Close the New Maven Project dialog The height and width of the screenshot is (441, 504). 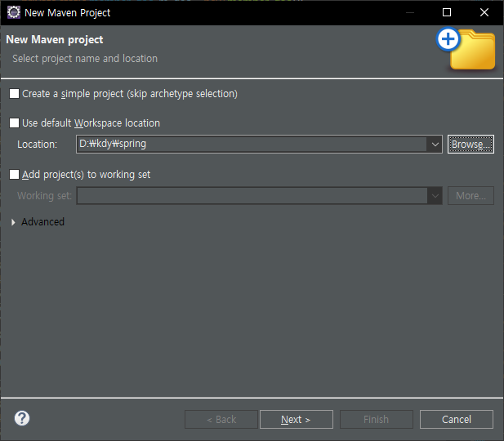pyautogui.click(x=484, y=12)
